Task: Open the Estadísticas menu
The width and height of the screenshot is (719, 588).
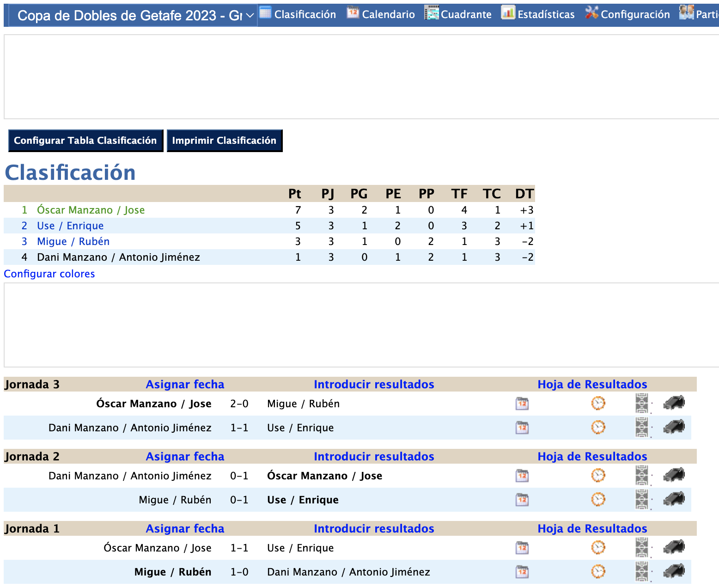Action: pyautogui.click(x=538, y=14)
